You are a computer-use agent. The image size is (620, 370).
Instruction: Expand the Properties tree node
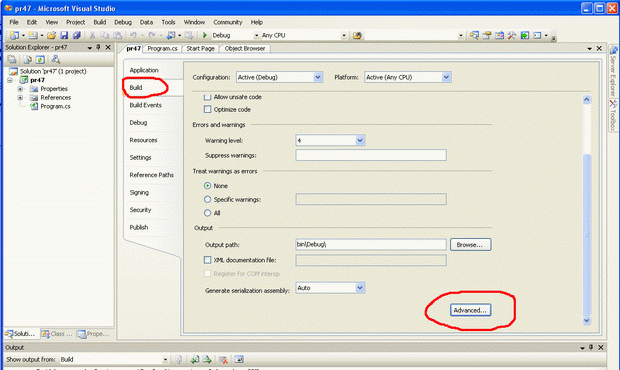click(x=20, y=89)
